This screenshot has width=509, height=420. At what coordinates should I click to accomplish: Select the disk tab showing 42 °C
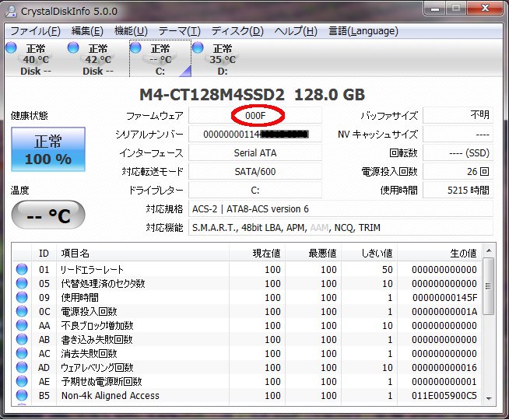click(x=98, y=58)
